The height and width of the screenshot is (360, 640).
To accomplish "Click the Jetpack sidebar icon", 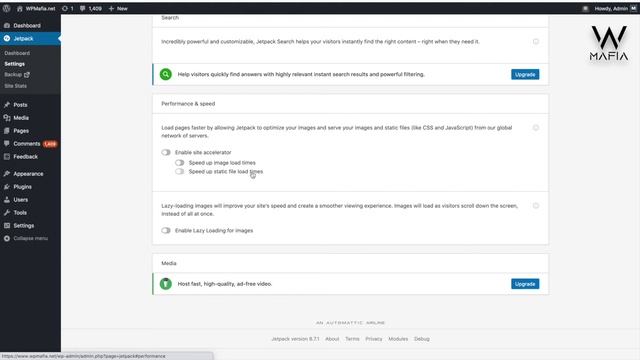I will point(7,38).
